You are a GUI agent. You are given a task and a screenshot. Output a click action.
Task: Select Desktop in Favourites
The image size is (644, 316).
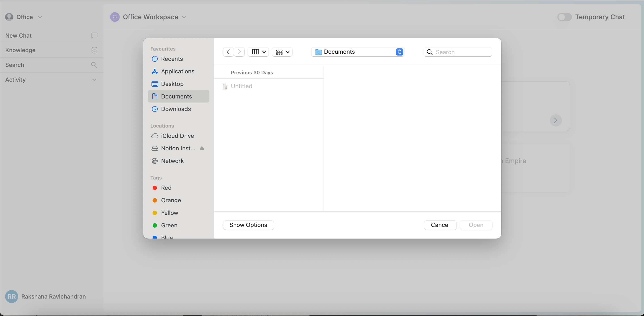point(179,84)
